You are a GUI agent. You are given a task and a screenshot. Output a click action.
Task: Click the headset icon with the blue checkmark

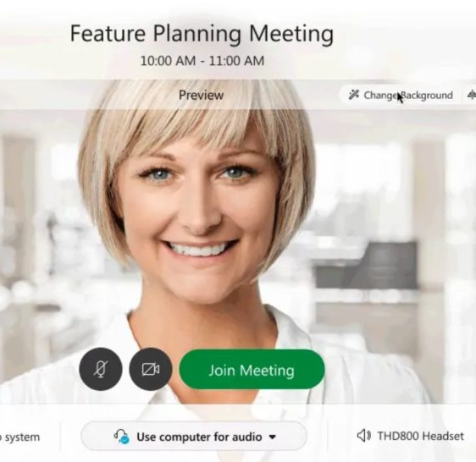[121, 437]
